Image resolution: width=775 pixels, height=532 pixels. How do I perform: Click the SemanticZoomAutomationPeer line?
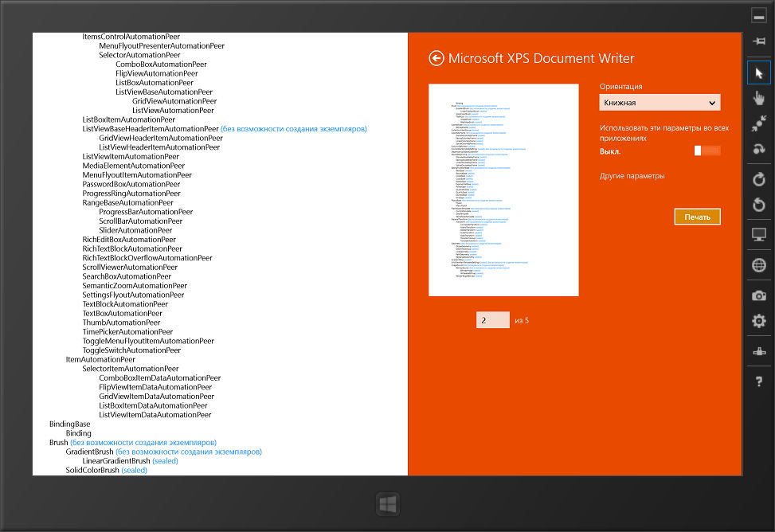pos(135,286)
